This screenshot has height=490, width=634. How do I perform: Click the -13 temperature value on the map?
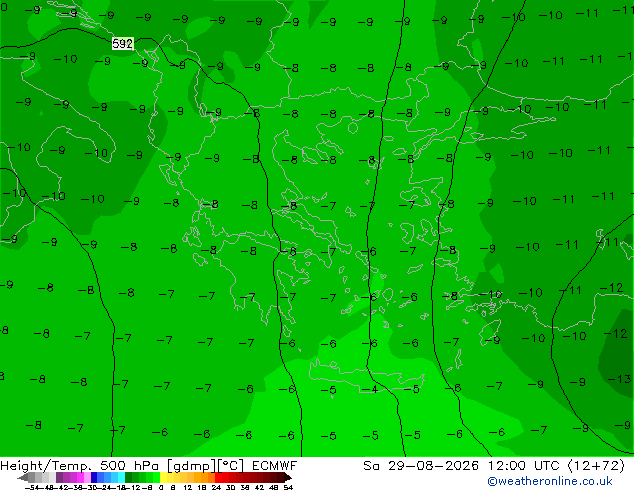point(619,379)
